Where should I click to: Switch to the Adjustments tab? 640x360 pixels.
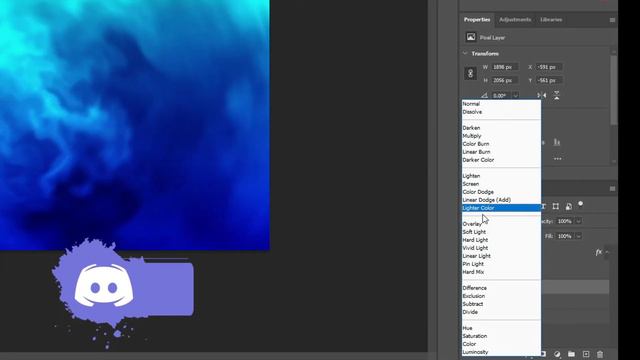[x=515, y=20]
